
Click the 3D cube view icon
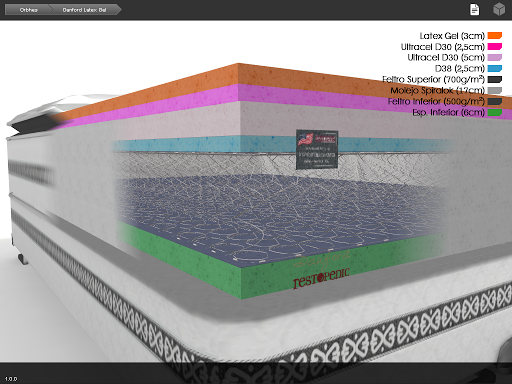499,9
